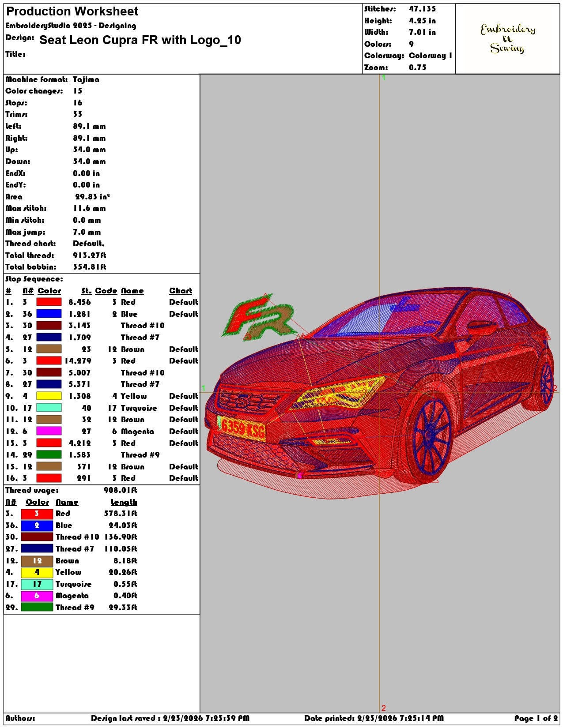Click the yellow swatch in stop sequence row 9
The height and width of the screenshot is (728, 563).
(49, 396)
